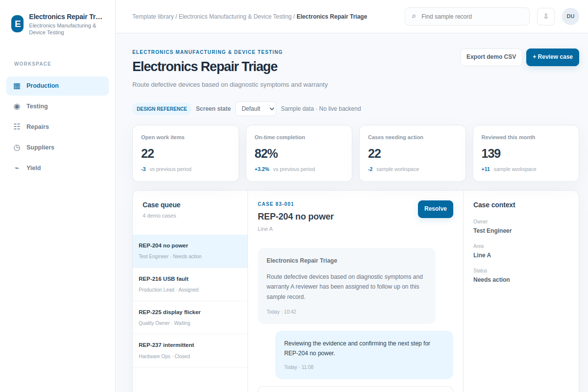This screenshot has width=588, height=392.
Task: Click the Reviewed this month 139 card
Action: (x=526, y=153)
